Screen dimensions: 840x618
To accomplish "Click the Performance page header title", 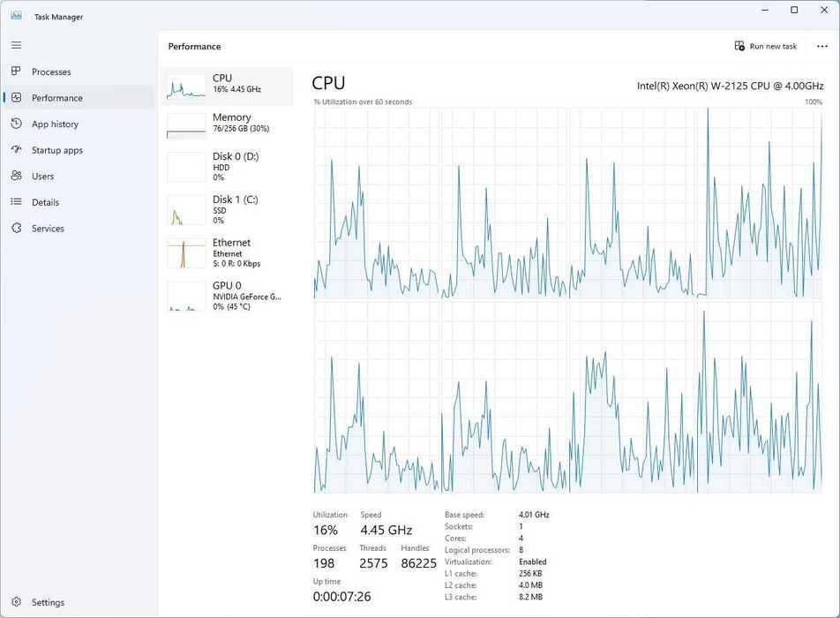I will tap(194, 47).
